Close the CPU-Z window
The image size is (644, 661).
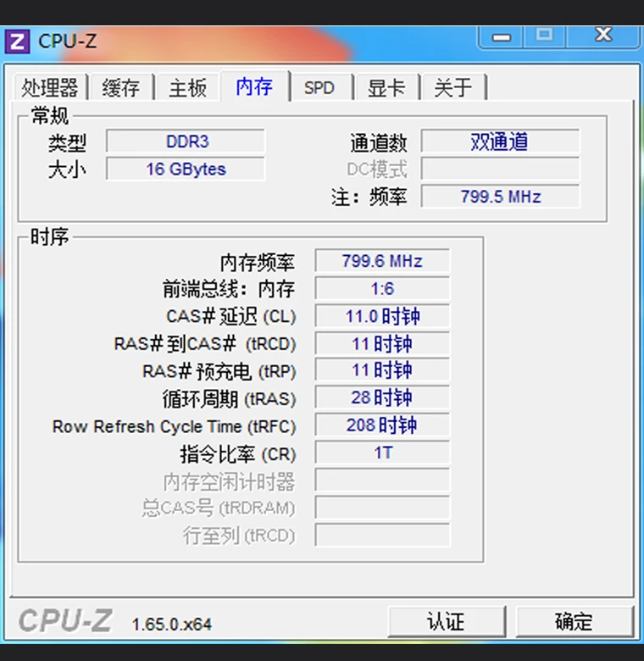tap(603, 36)
